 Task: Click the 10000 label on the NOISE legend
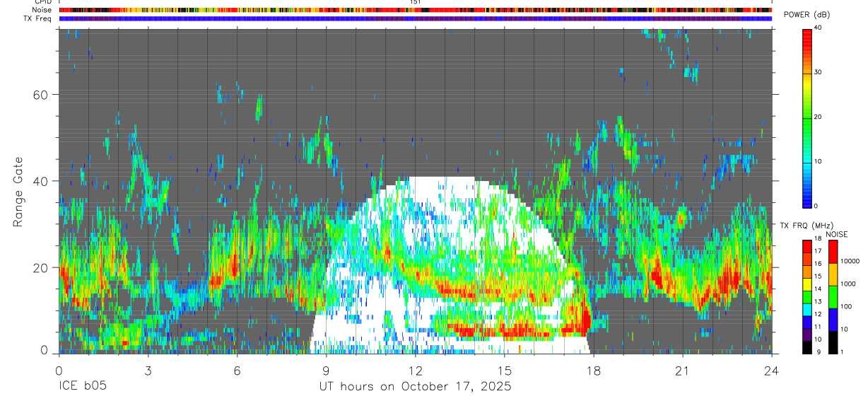pyautogui.click(x=850, y=262)
